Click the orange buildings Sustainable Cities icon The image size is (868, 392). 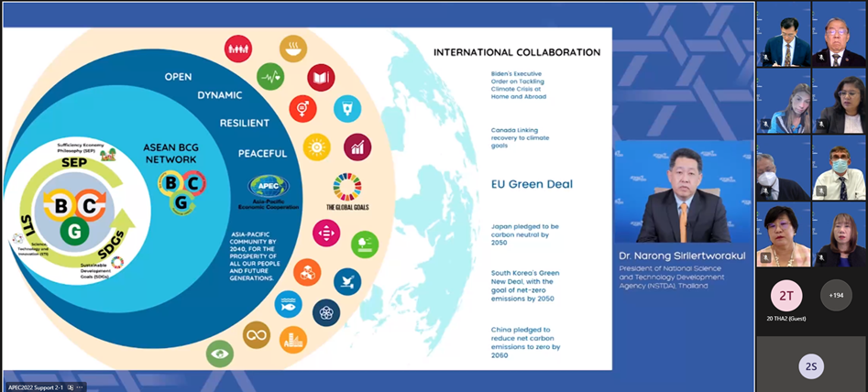(293, 340)
